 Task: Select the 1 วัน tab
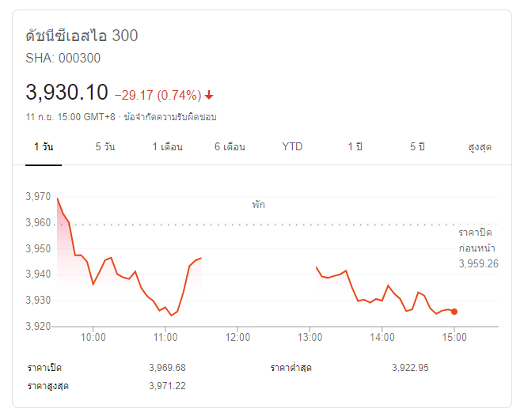pos(44,147)
